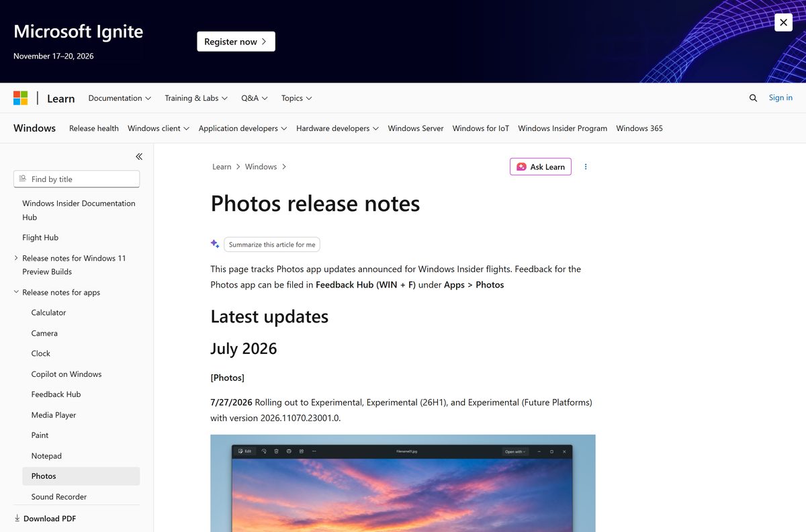The width and height of the screenshot is (806, 532).
Task: Open Windows for IoT
Action: (x=481, y=128)
